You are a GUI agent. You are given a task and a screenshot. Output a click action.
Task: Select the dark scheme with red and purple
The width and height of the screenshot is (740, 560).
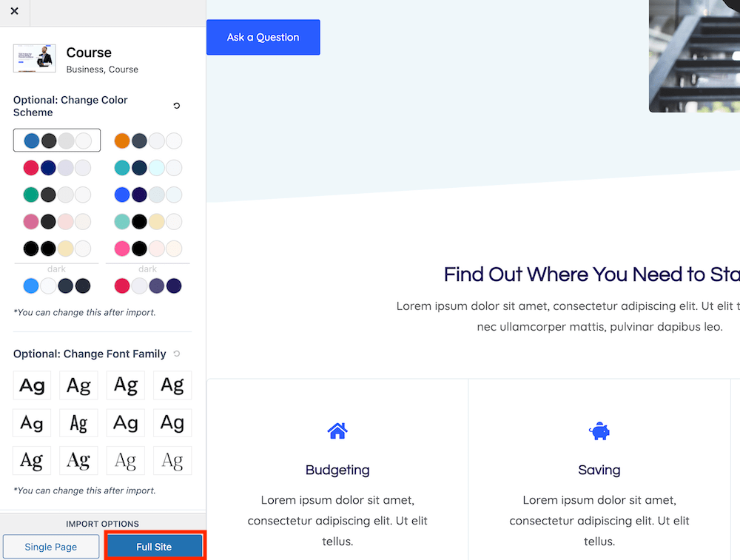[x=148, y=286]
